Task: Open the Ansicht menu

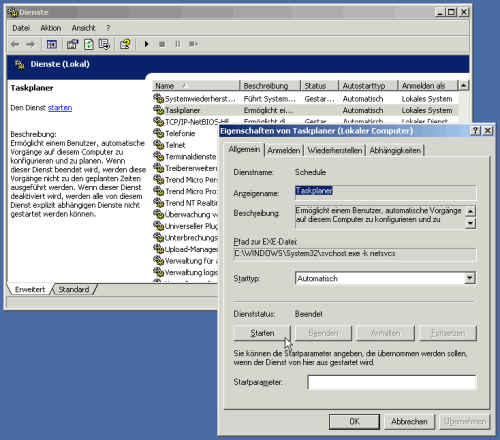Action: tap(83, 28)
